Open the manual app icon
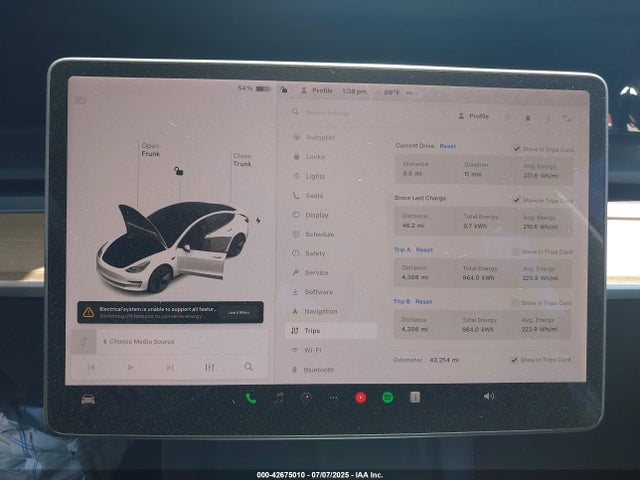 [415, 397]
